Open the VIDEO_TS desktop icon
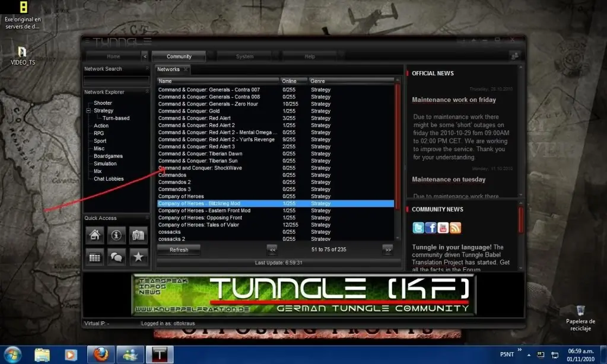Image resolution: width=607 pixels, height=364 pixels. [x=23, y=56]
